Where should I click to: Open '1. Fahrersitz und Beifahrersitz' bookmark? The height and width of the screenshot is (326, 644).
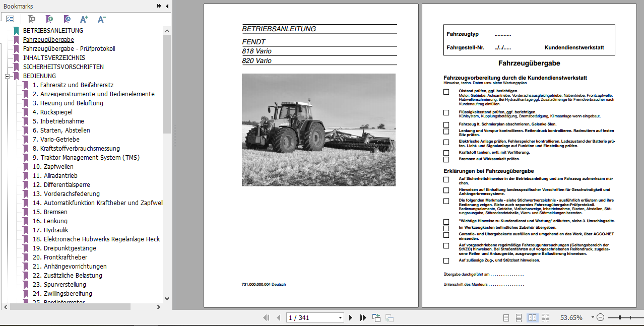[73, 85]
